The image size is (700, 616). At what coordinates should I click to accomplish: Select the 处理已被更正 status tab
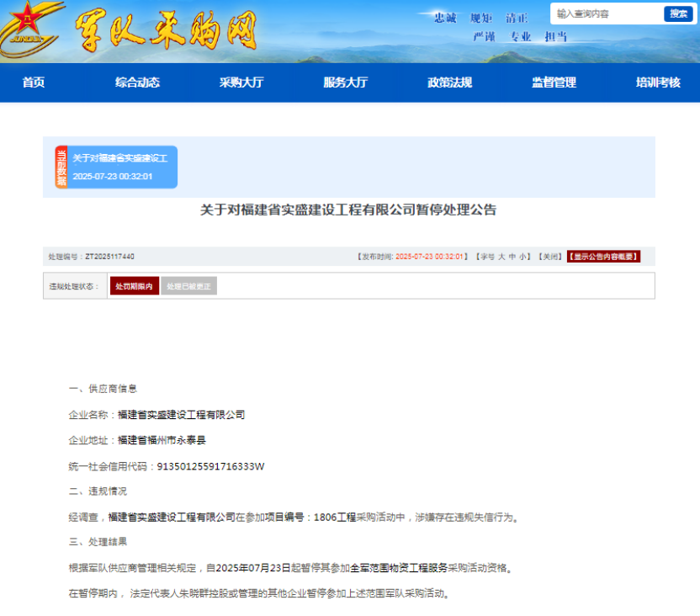click(188, 286)
